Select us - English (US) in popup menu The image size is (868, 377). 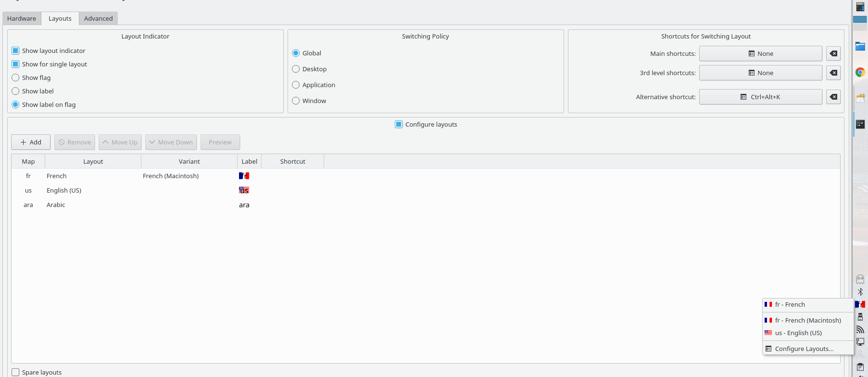808,333
